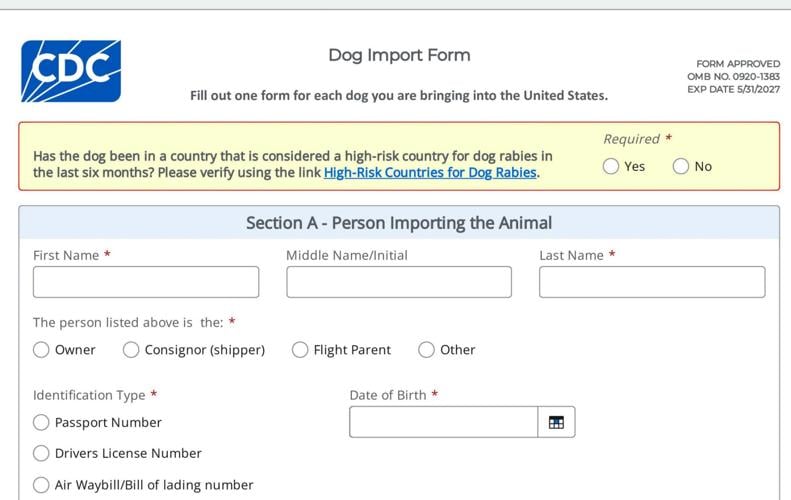Click the Section A header bar
This screenshot has height=500, width=791.
point(399,223)
